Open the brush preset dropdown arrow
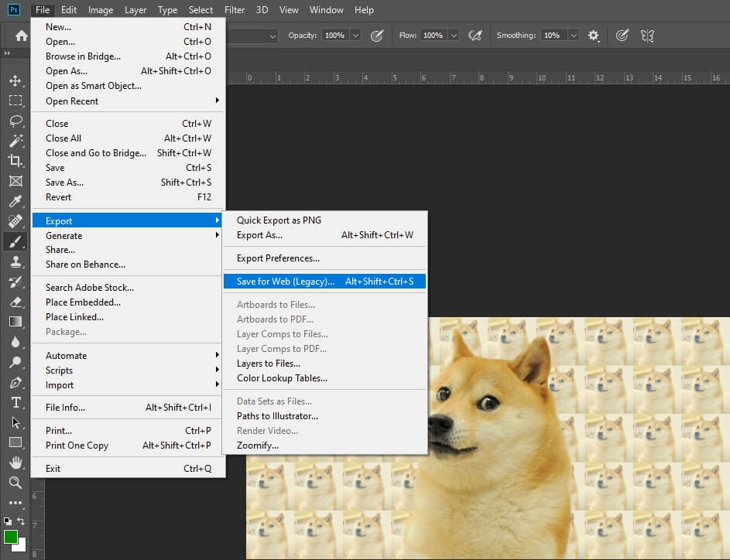The image size is (730, 560). 272,36
